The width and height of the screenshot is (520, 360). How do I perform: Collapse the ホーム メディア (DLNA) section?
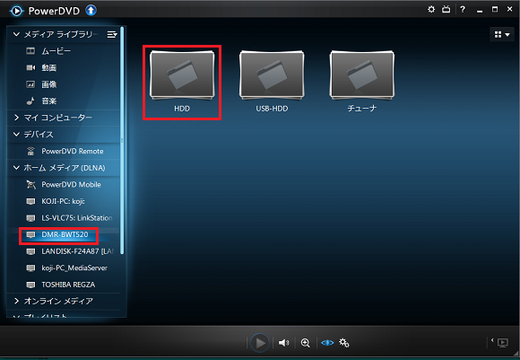[16, 168]
